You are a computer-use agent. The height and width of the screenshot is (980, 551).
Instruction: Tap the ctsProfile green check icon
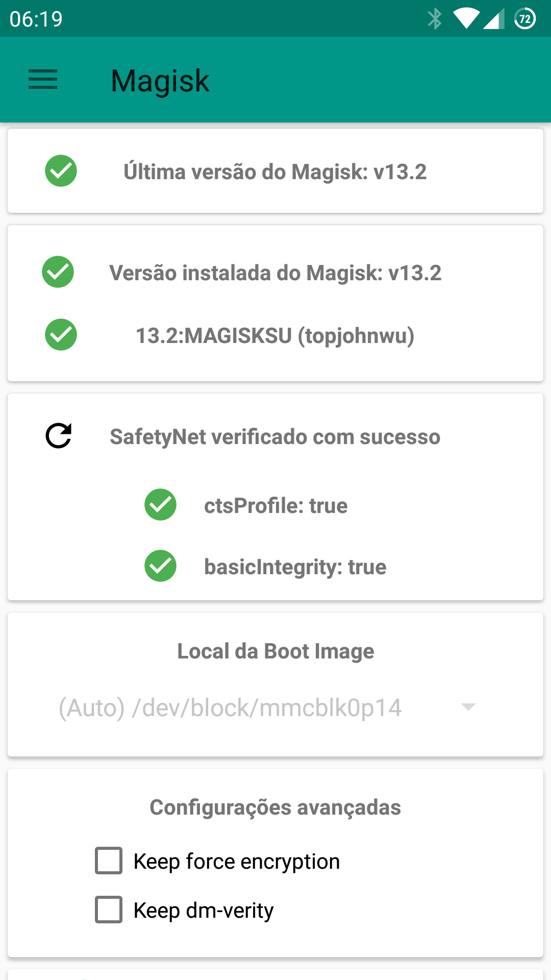coord(160,505)
